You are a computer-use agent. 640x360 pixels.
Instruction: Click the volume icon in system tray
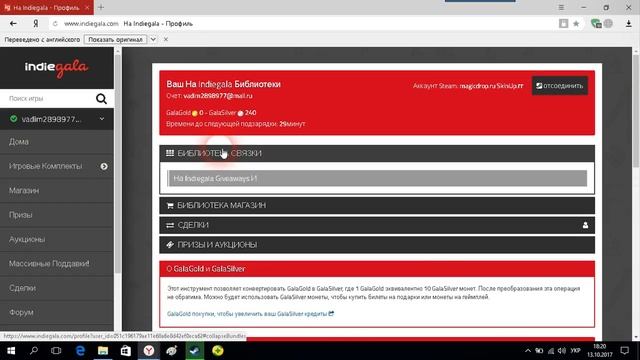[x=562, y=351]
